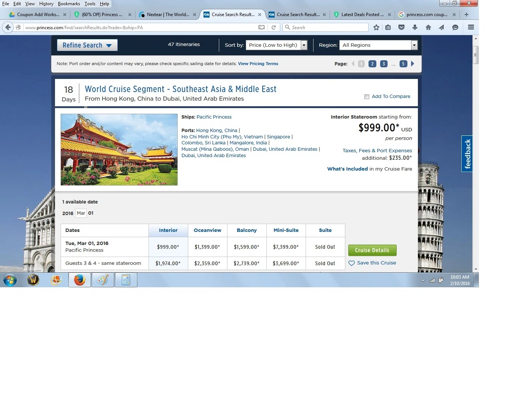Expand the Refine Search dropdown
532x398 pixels.
[87, 45]
